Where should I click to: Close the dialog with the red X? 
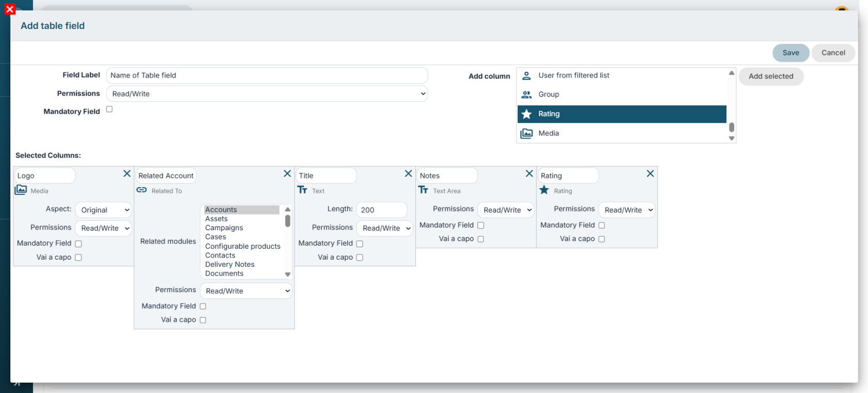[10, 9]
